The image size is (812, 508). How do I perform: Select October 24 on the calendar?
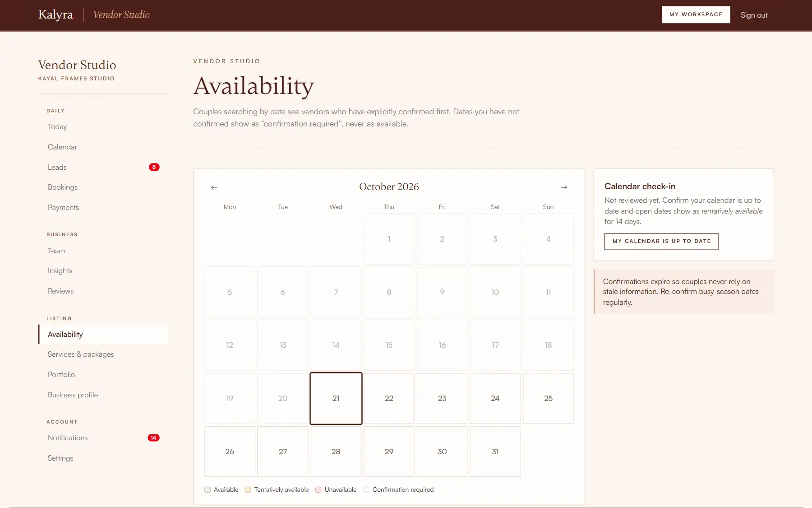point(495,398)
